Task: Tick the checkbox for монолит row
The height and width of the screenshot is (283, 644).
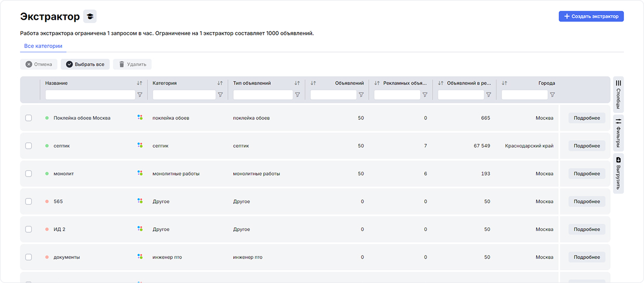Action: point(29,173)
